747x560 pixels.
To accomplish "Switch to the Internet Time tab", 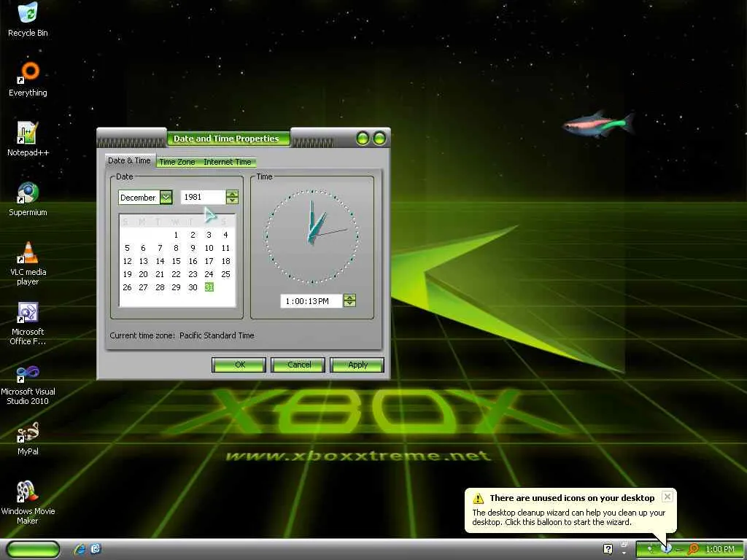I will [228, 162].
